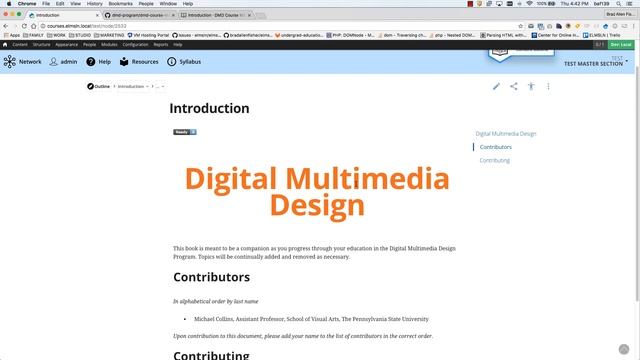Click the Outline breadcrumb link
Screen dimensions: 640x360
point(102,87)
